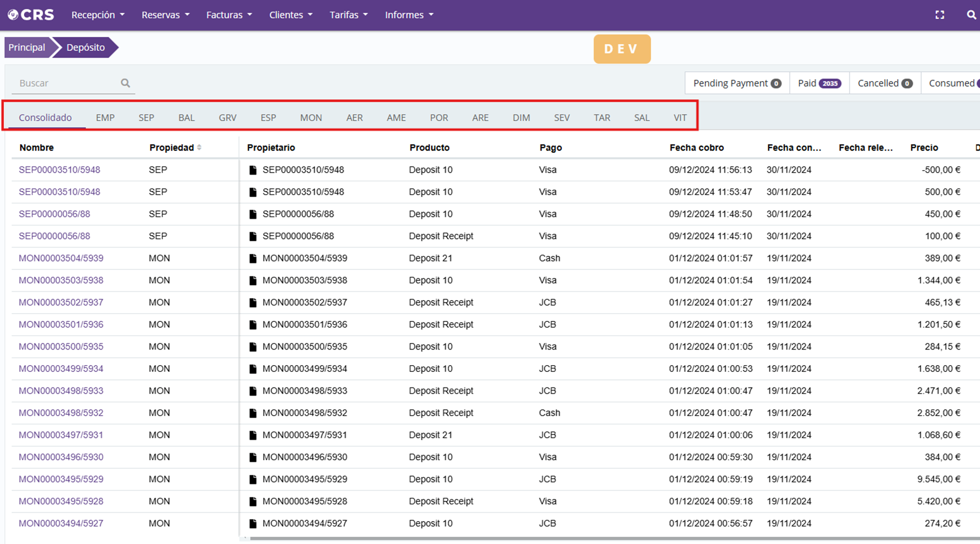
Task: Click the Propiedad column sort arrows
Action: [199, 148]
